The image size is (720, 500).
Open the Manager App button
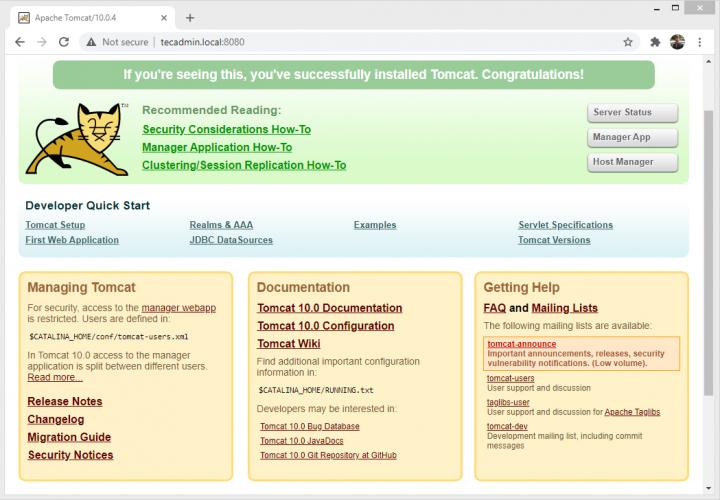632,137
